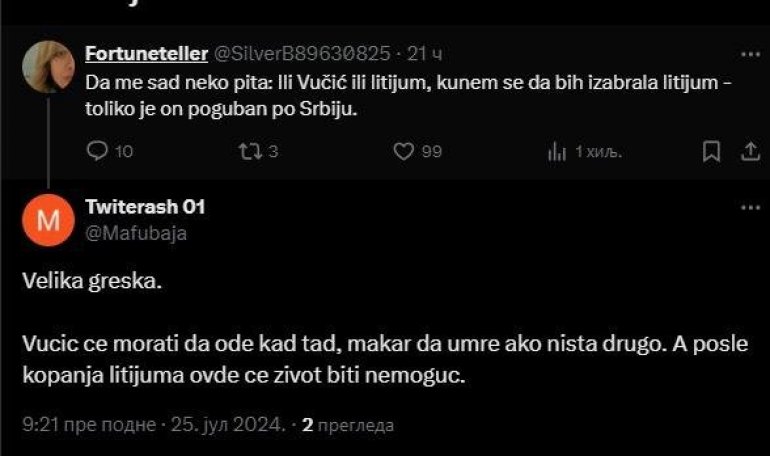
Task: Click the "2 прегледа" view count
Action: (348, 425)
